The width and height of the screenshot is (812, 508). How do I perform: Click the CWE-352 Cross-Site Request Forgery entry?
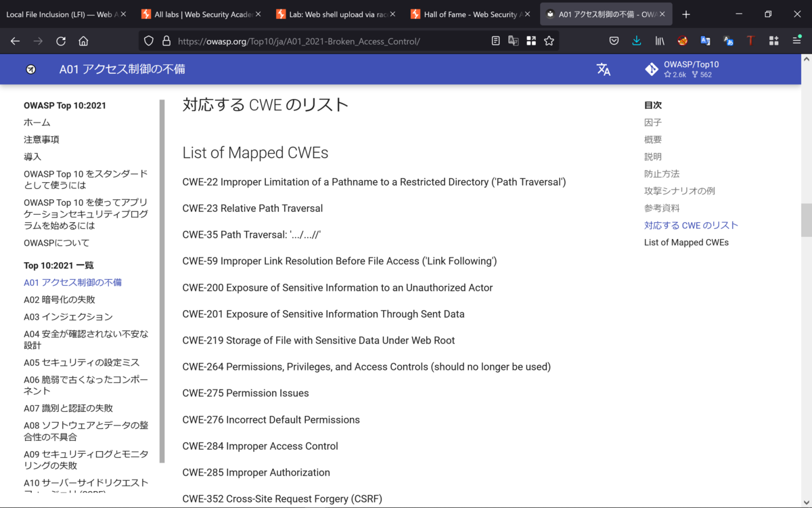pos(282,499)
